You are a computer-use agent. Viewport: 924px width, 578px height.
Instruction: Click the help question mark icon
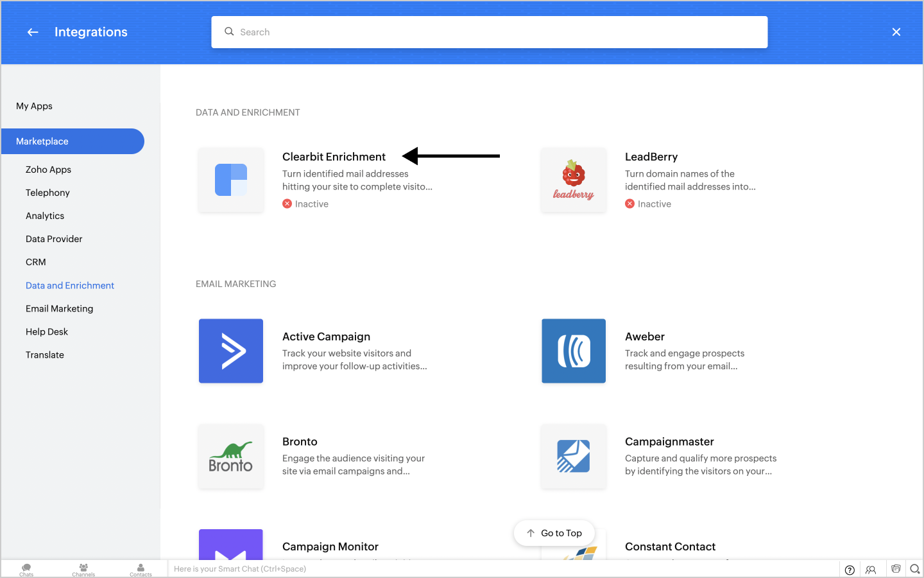(850, 570)
